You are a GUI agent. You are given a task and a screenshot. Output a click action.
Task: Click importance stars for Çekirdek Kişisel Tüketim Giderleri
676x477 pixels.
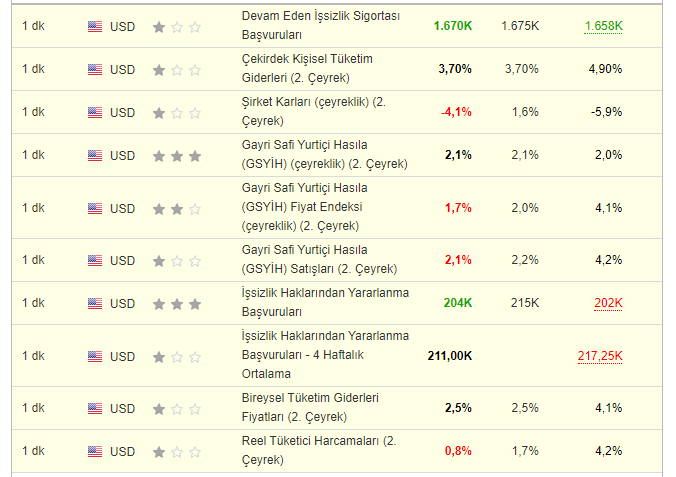click(x=177, y=70)
